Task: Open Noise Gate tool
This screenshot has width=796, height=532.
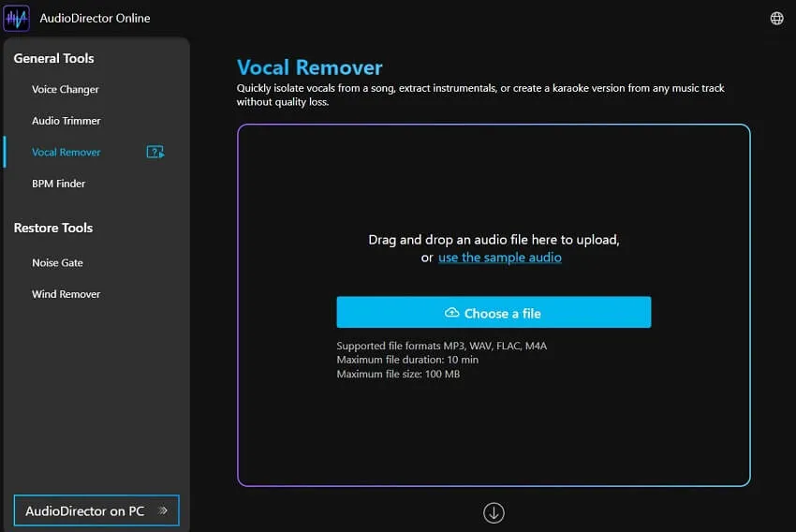Action: point(57,263)
